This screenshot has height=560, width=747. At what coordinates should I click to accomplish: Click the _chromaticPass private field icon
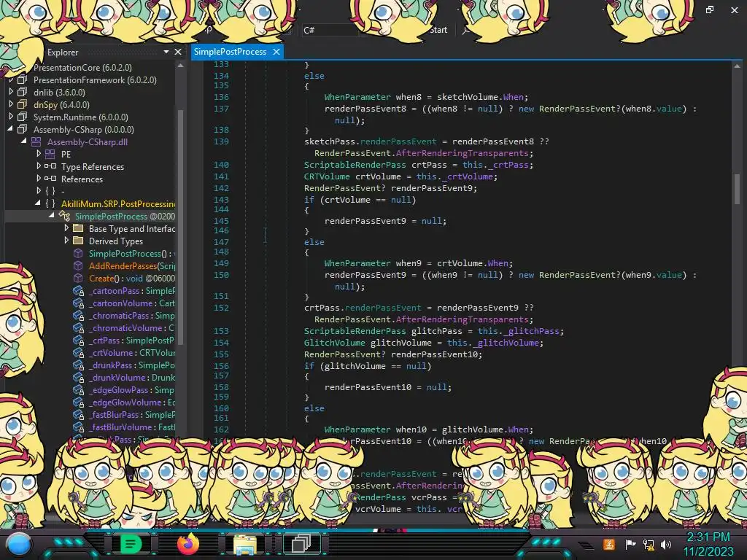click(x=78, y=315)
